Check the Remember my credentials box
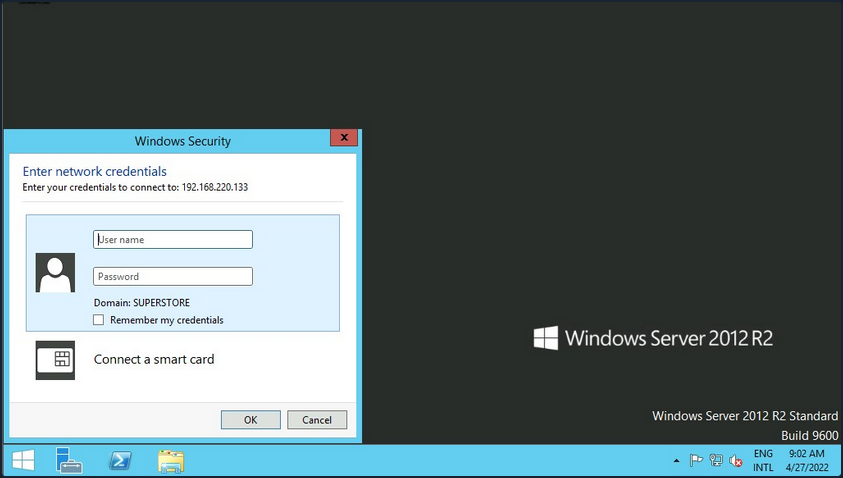Screen dimensions: 843x478 point(98,320)
